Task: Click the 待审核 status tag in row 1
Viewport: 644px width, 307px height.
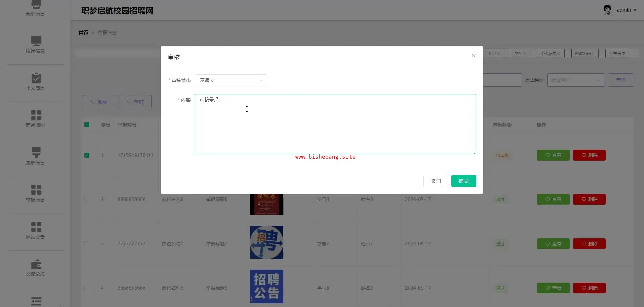Action: [x=502, y=155]
